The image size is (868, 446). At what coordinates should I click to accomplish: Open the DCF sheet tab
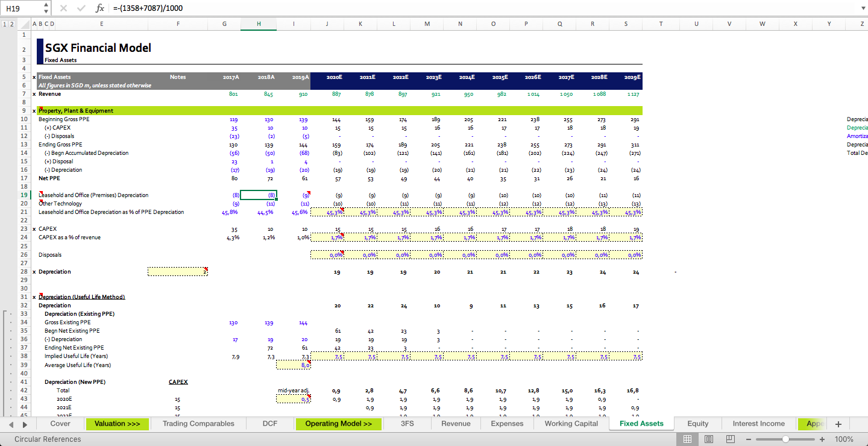pyautogui.click(x=270, y=424)
